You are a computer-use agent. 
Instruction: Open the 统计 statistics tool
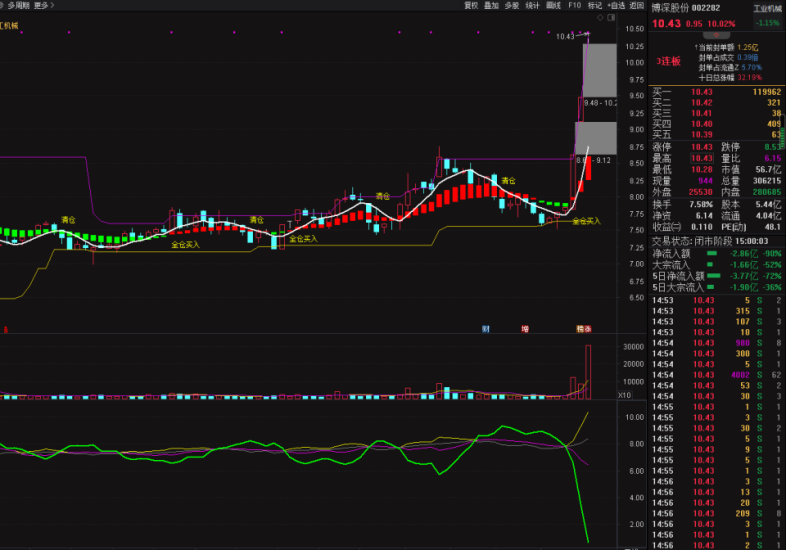tap(532, 5)
